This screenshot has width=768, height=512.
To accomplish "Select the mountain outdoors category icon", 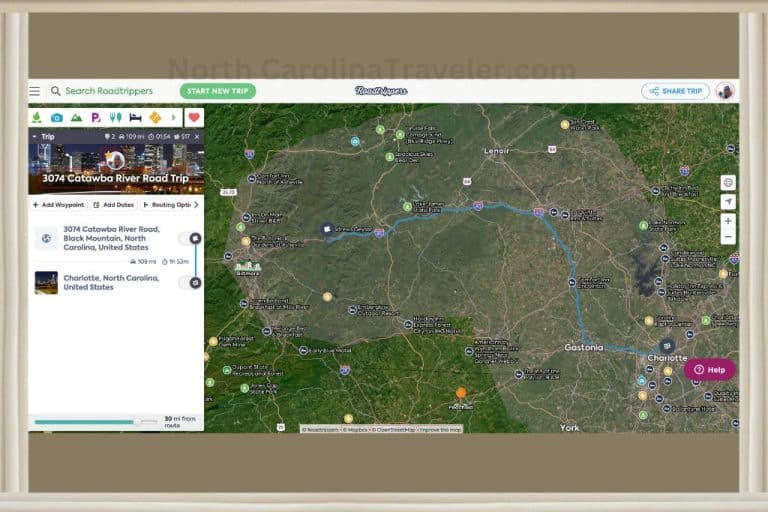I will coord(76,118).
